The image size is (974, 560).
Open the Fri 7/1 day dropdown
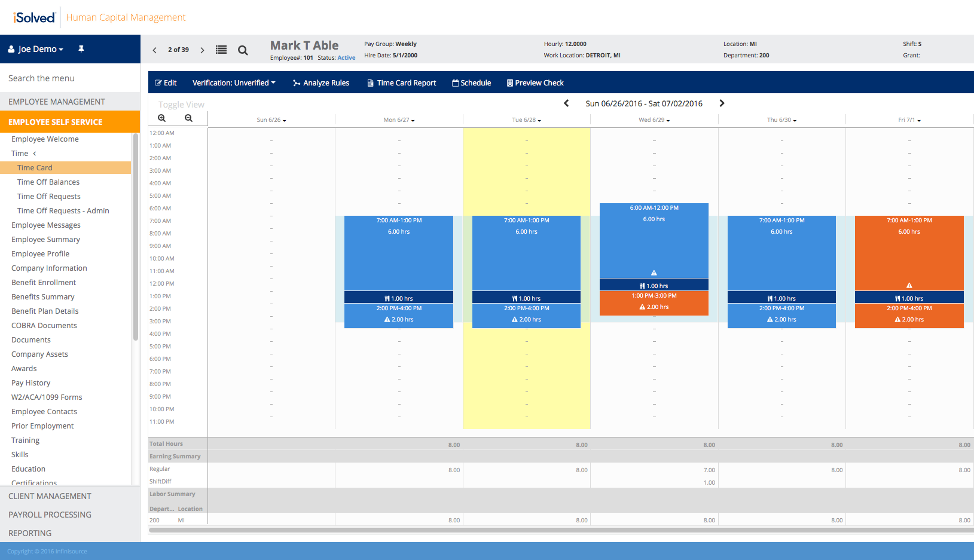(909, 120)
